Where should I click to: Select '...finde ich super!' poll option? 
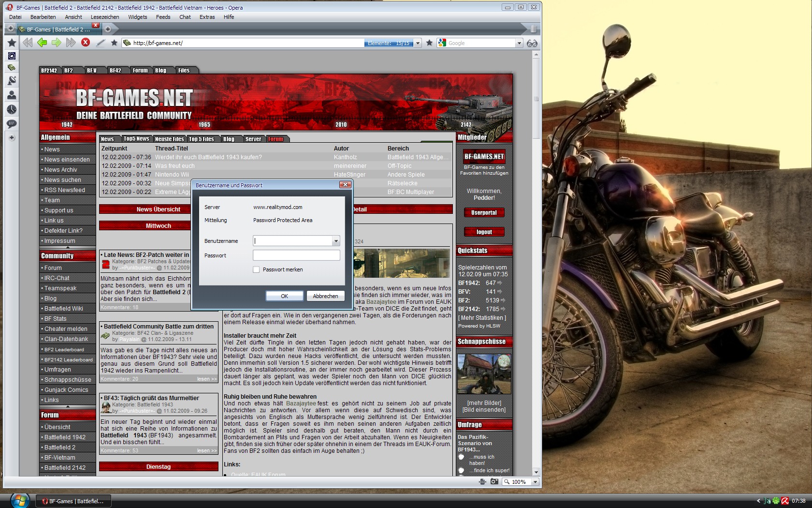[x=461, y=470]
